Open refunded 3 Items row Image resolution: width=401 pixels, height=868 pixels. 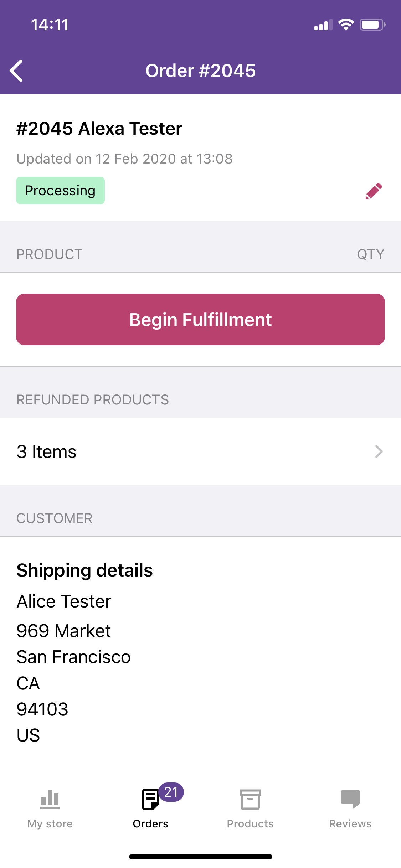click(200, 451)
